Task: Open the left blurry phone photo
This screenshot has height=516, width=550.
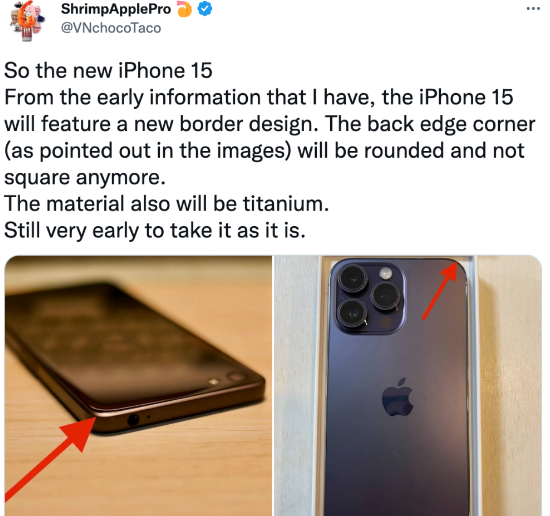Action: [x=138, y=386]
